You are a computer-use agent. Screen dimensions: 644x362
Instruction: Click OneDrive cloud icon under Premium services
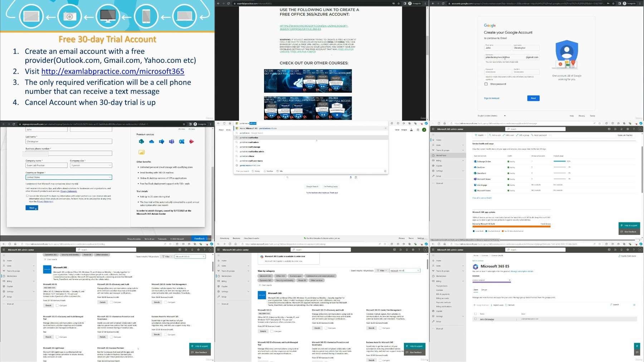(x=152, y=142)
